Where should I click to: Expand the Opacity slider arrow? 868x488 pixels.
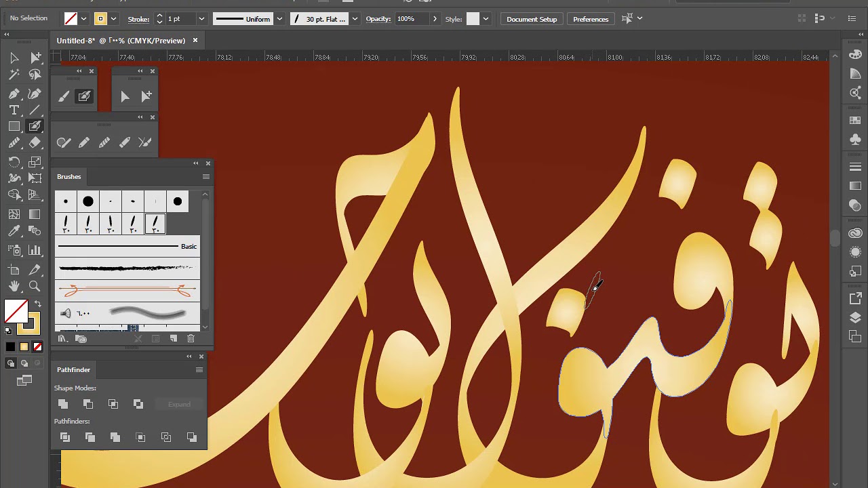coord(435,19)
